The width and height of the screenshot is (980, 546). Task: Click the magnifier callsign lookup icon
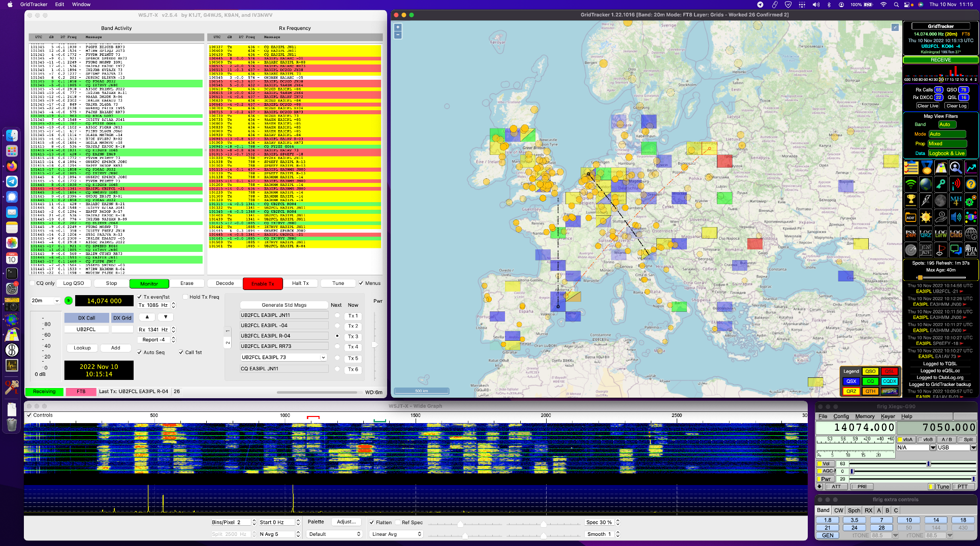point(956,168)
